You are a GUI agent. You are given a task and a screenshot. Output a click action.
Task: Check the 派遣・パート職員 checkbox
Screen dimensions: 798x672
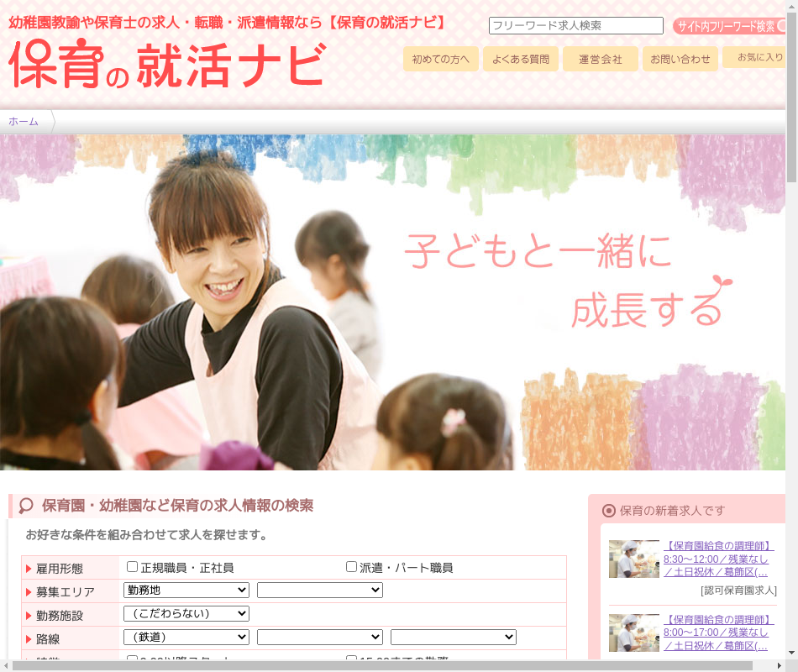[x=352, y=567]
